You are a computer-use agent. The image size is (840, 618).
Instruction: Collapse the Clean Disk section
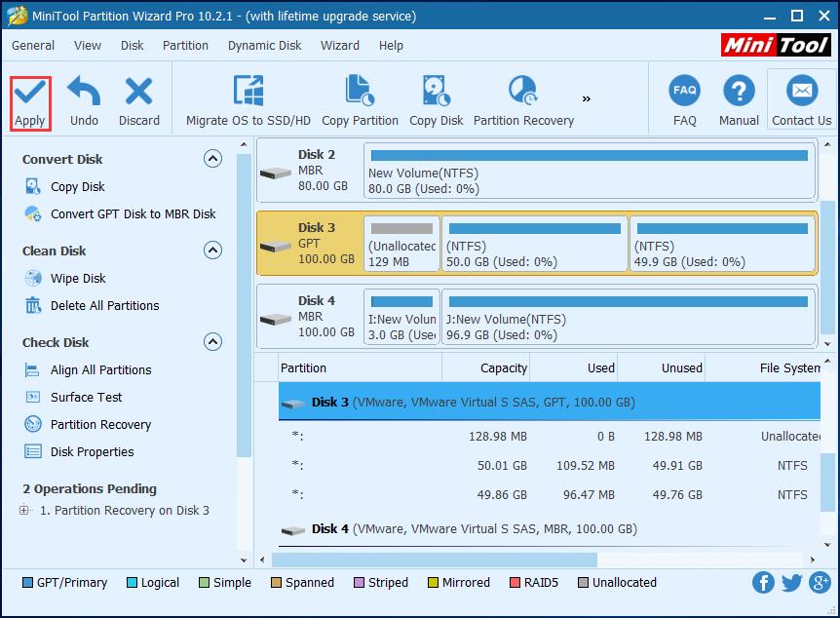pyautogui.click(x=212, y=251)
